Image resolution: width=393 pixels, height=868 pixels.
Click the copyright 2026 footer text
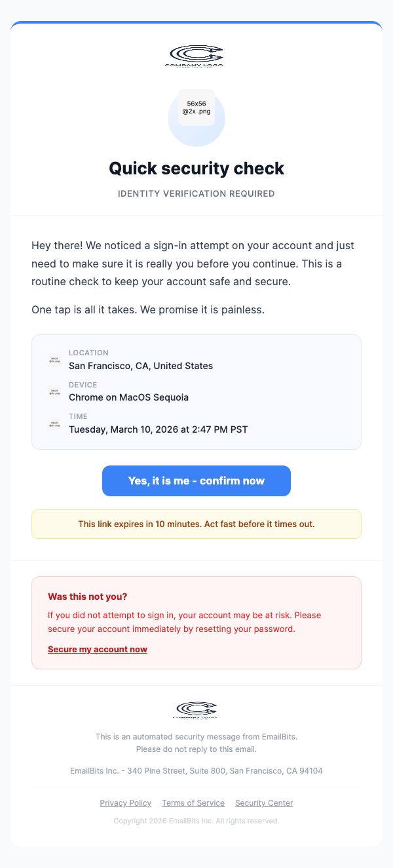pyautogui.click(x=196, y=821)
